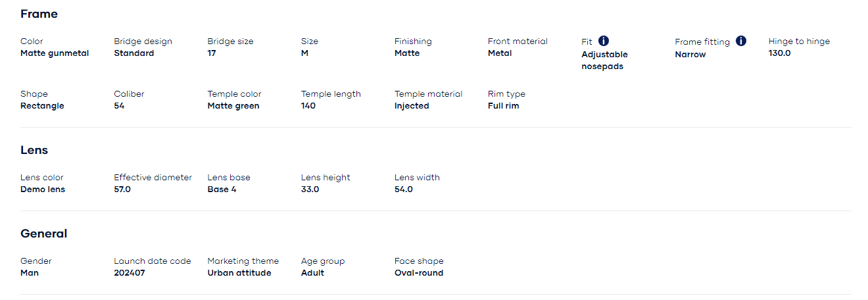Image resolution: width=868 pixels, height=300 pixels.
Task: Select the Full rim type value
Action: click(504, 106)
